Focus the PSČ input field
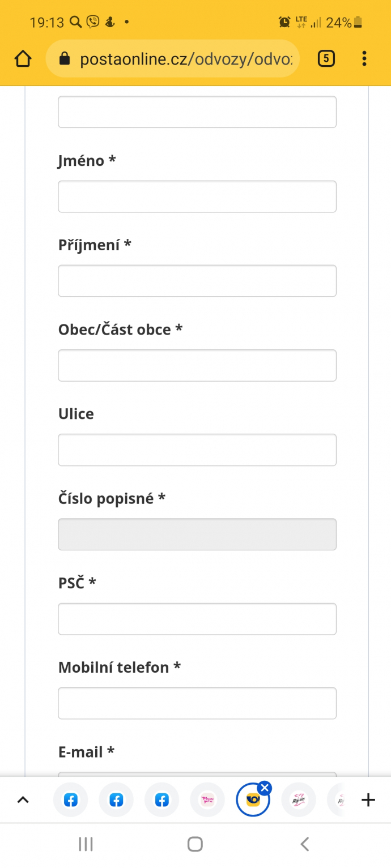The height and width of the screenshot is (868, 391). click(197, 619)
